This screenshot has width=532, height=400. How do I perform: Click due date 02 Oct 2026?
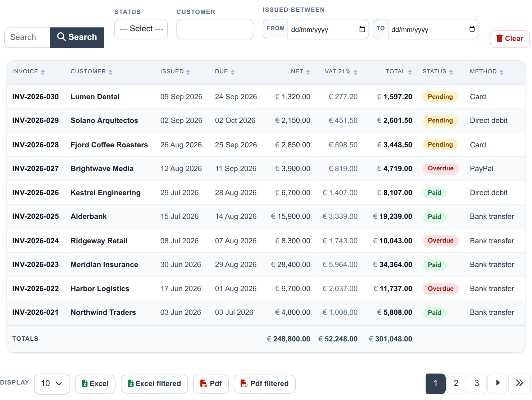[235, 120]
